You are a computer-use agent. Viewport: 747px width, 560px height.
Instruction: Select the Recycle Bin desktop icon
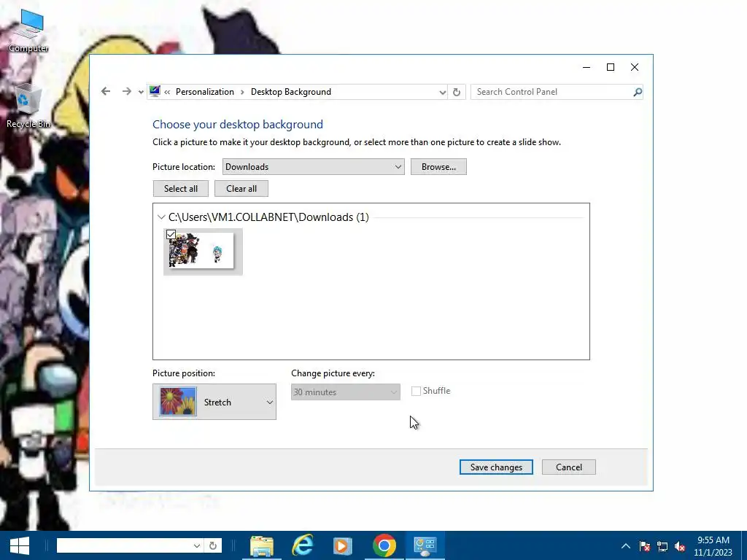pos(28,106)
